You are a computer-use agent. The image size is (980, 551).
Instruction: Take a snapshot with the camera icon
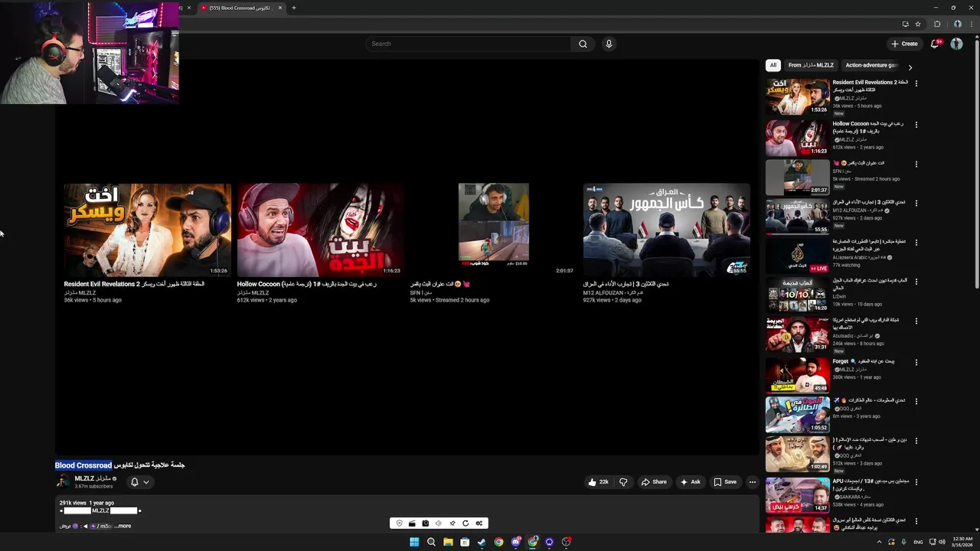pyautogui.click(x=426, y=523)
